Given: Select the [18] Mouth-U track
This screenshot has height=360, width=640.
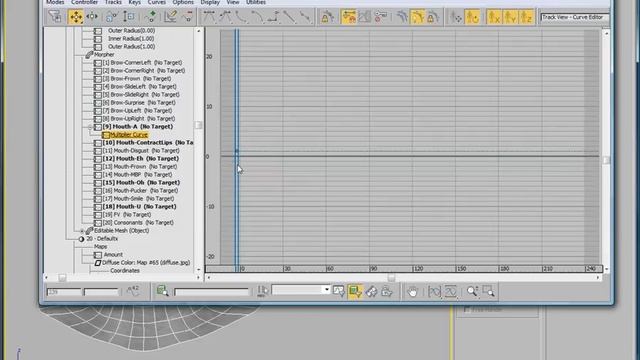Looking at the screenshot, I should coord(139,207).
